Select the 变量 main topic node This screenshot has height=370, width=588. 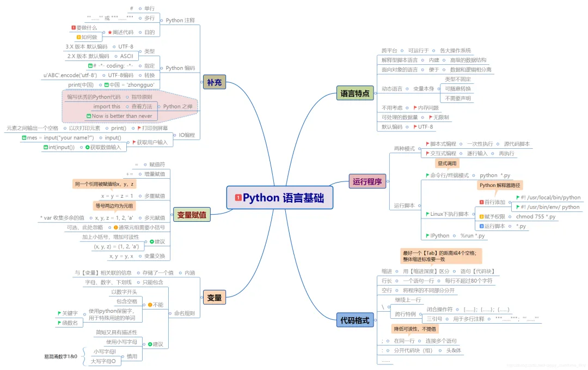pos(214,298)
